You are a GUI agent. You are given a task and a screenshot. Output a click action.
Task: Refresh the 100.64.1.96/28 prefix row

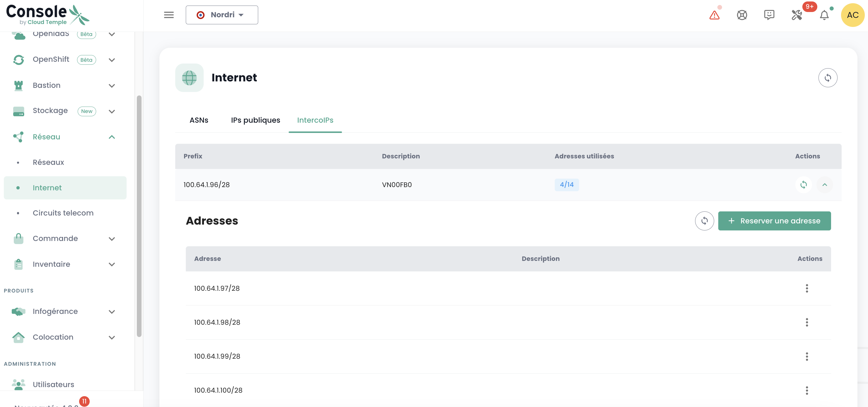(803, 184)
